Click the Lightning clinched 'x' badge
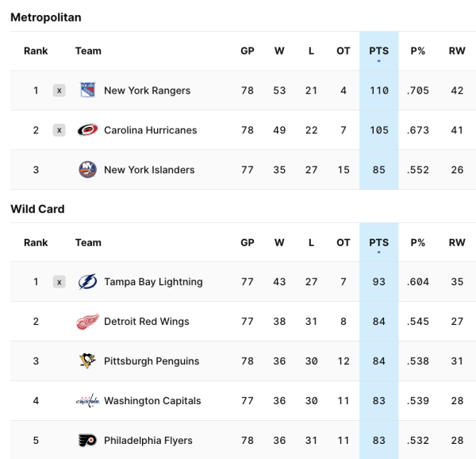Screen dimensions: 476x459 coord(59,282)
